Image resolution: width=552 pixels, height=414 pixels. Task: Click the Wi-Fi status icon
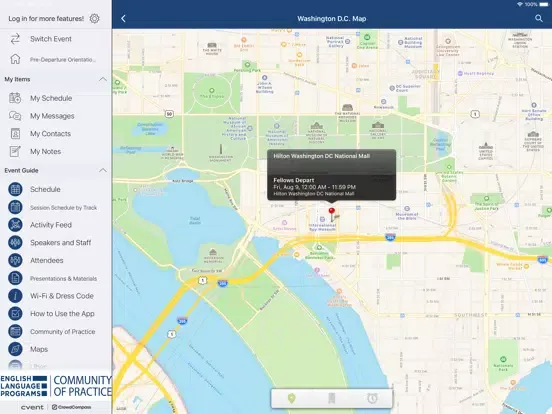tap(520, 4)
